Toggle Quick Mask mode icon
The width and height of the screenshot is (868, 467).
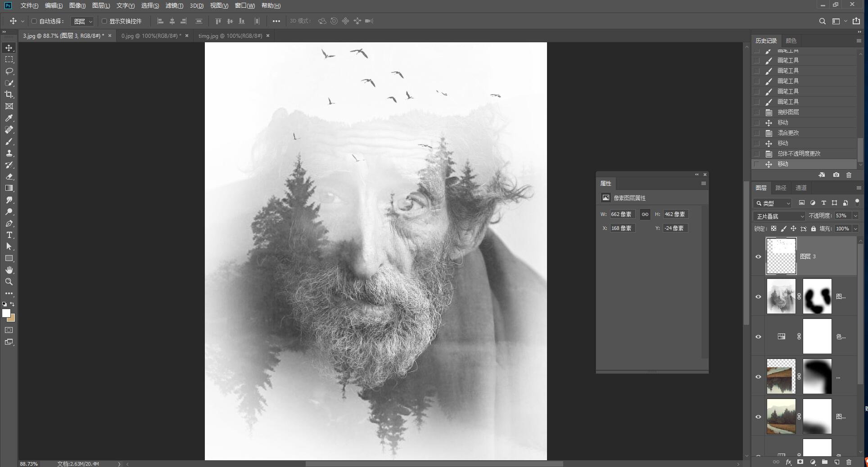point(9,330)
